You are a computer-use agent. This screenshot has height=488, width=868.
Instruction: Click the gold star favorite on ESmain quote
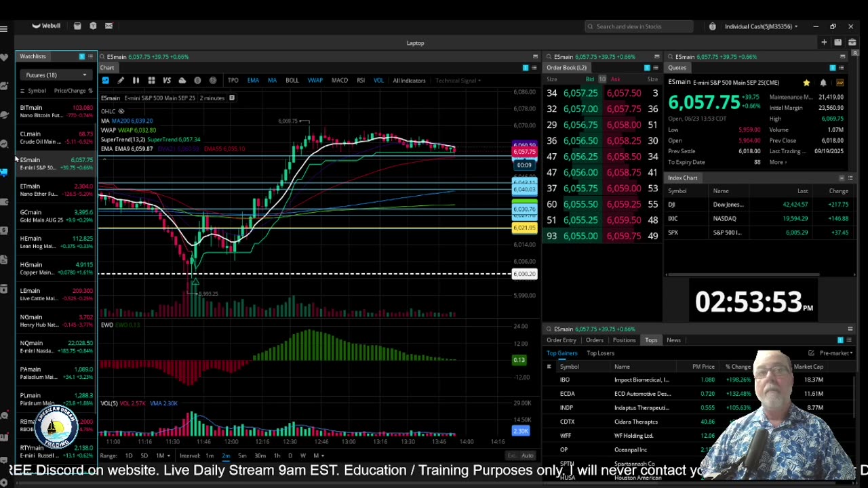[806, 83]
